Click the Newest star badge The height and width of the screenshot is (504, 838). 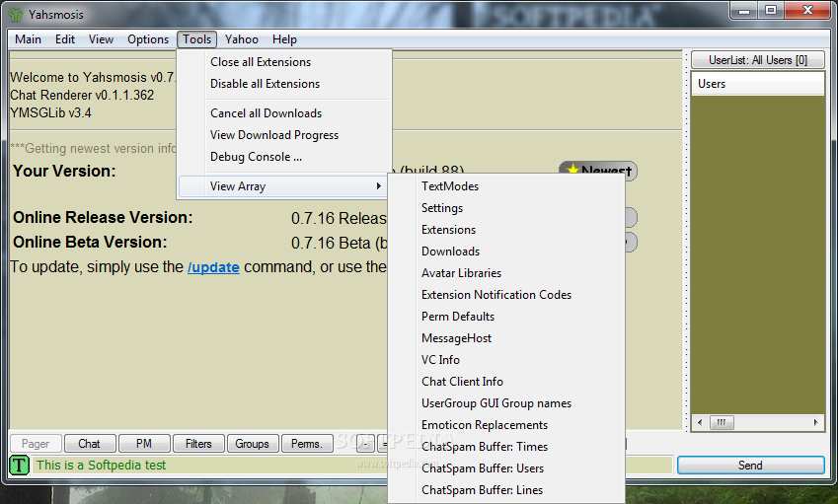click(598, 171)
